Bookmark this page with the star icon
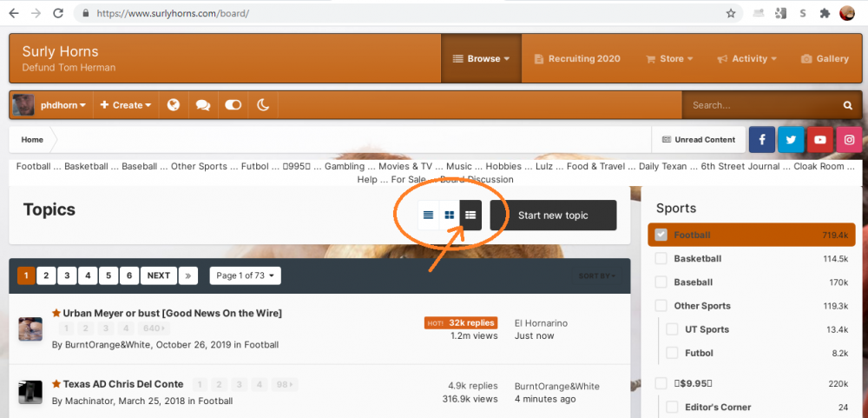This screenshot has height=418, width=868. click(731, 13)
